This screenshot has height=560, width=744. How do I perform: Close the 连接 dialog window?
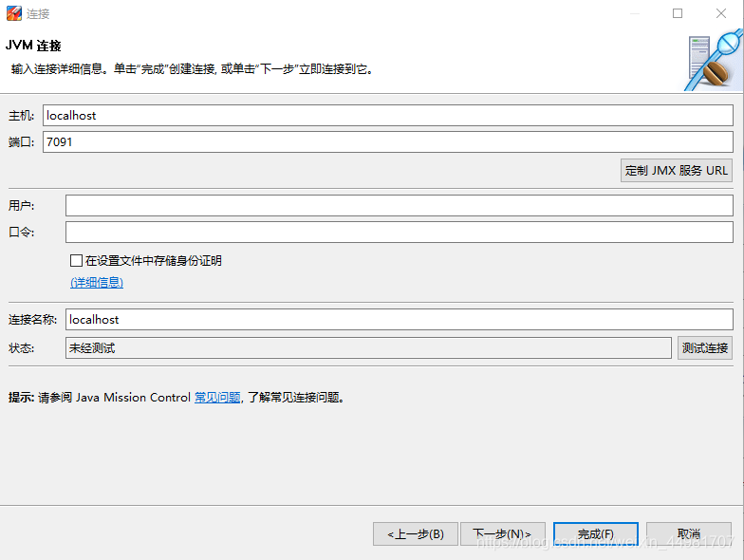pos(721,13)
